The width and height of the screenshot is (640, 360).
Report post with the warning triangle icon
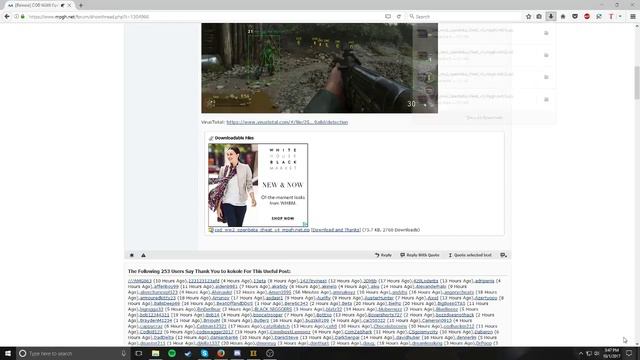pos(143,255)
